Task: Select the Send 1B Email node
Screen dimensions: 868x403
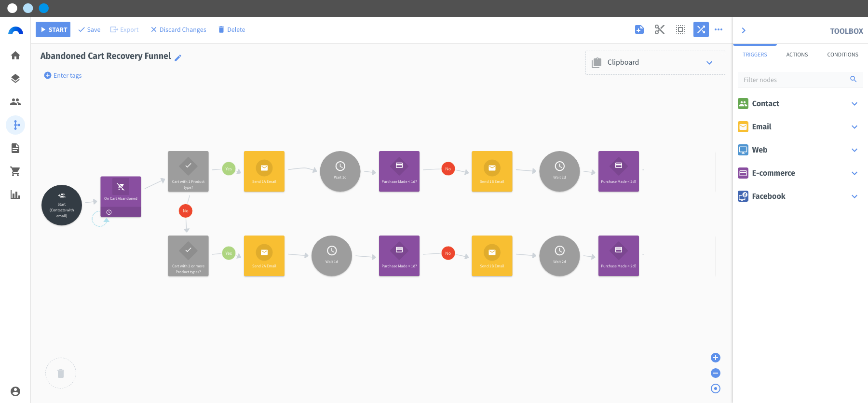Action: tap(492, 171)
